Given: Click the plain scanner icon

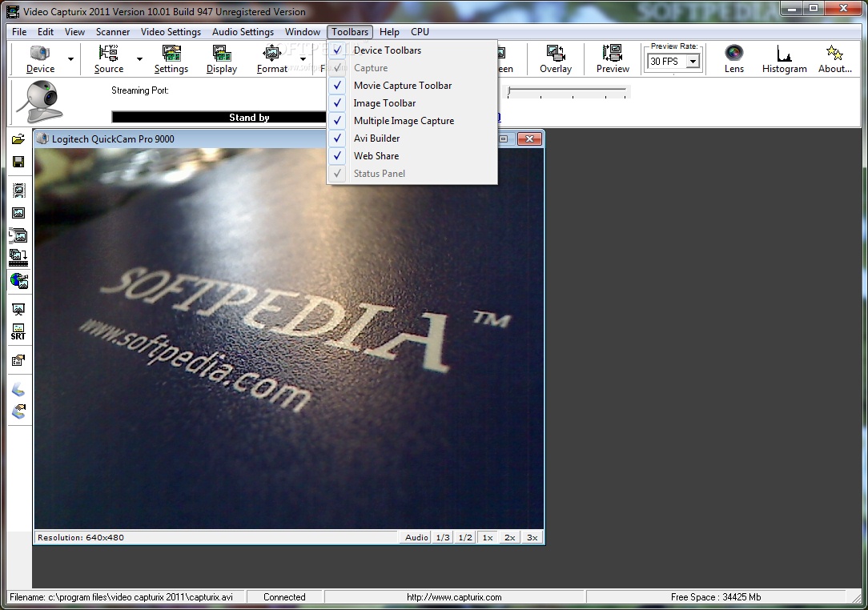Looking at the screenshot, I should point(18,390).
